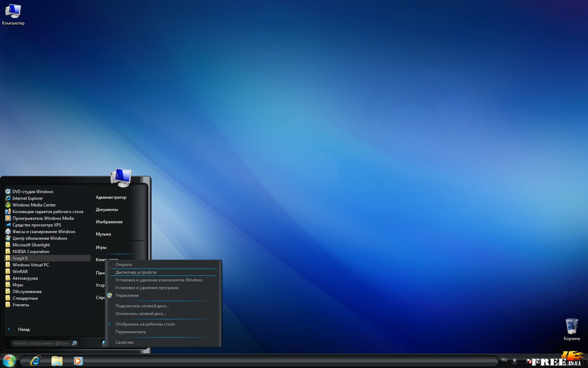Open the Администратор user folder link
Screen dimensions: 588x368
coord(111,197)
